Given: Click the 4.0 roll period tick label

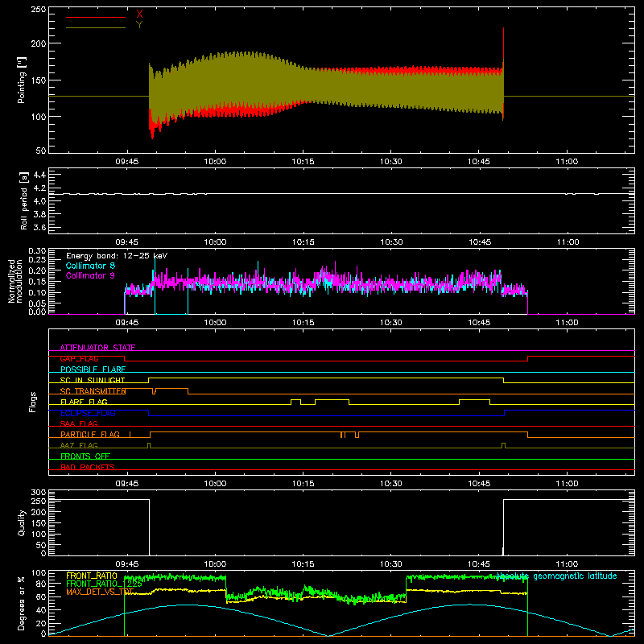Looking at the screenshot, I should pos(39,201).
